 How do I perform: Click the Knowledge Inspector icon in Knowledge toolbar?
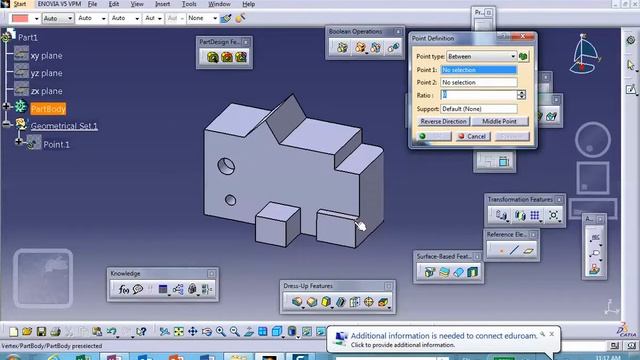pyautogui.click(x=178, y=289)
